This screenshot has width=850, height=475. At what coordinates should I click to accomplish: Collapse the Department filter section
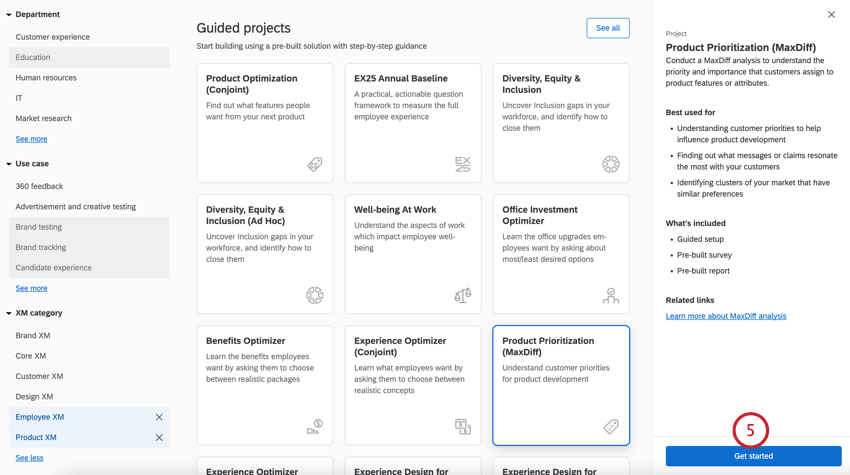[9, 15]
